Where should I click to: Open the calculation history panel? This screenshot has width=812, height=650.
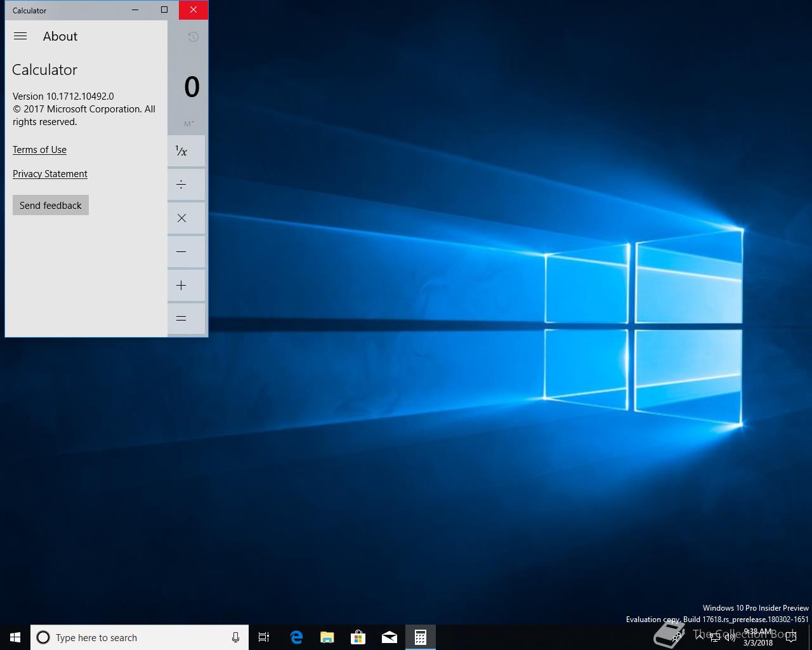click(x=193, y=37)
